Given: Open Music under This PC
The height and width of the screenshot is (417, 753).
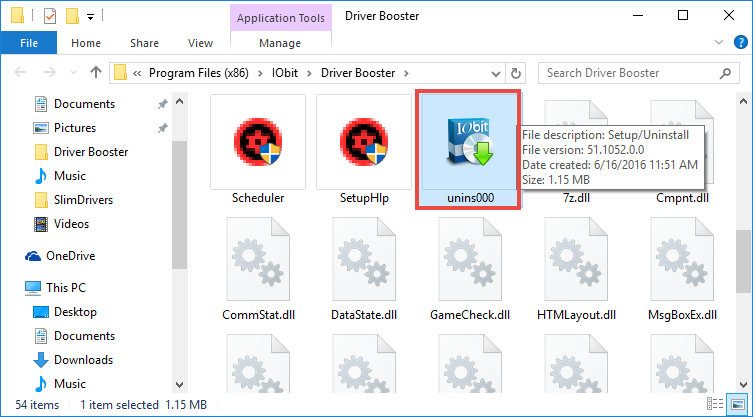Looking at the screenshot, I should pyautogui.click(x=60, y=384).
